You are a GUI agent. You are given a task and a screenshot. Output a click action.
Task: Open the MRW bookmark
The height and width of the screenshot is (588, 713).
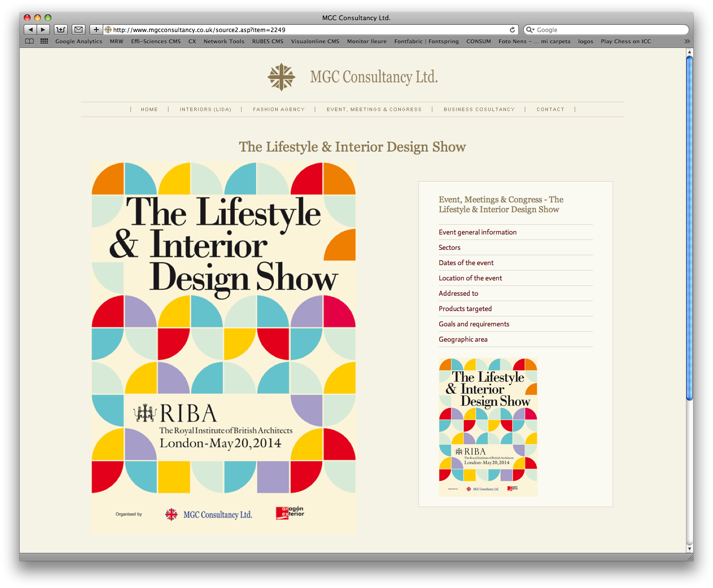pyautogui.click(x=117, y=41)
